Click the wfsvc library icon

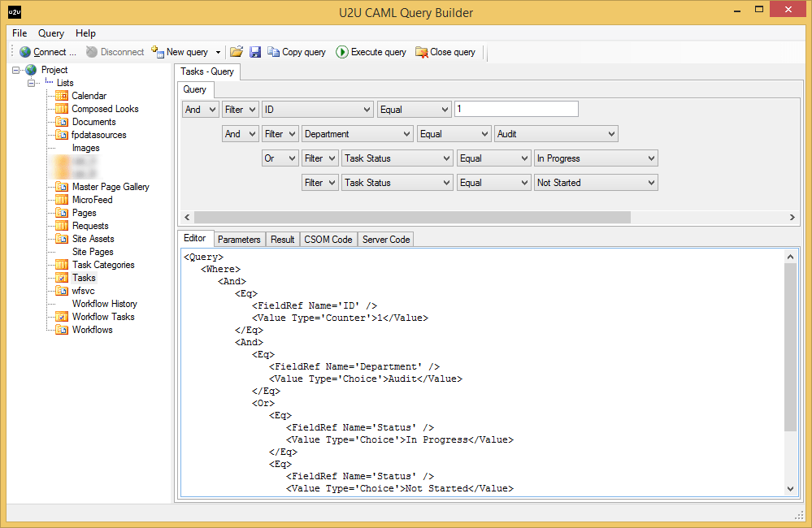point(62,291)
